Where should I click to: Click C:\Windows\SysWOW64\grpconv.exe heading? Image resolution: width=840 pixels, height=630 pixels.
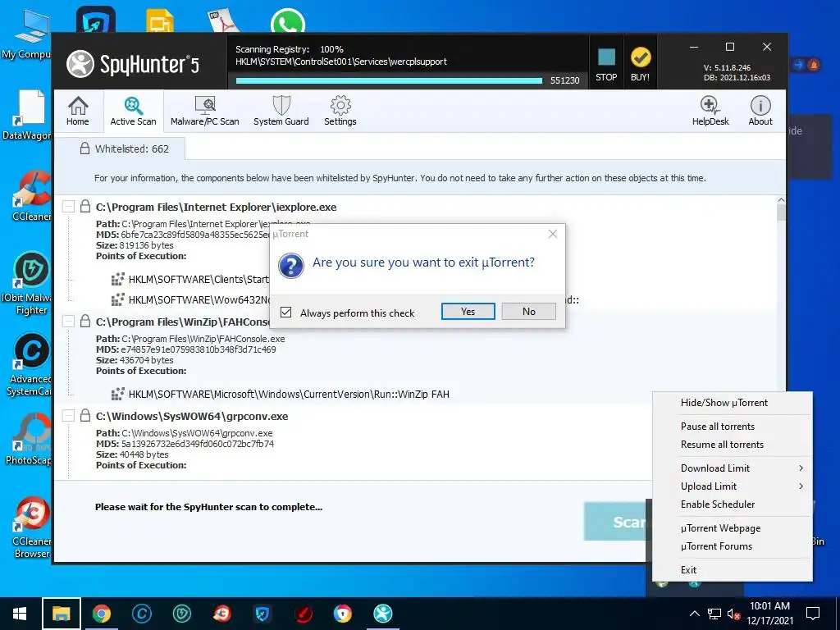192,416
